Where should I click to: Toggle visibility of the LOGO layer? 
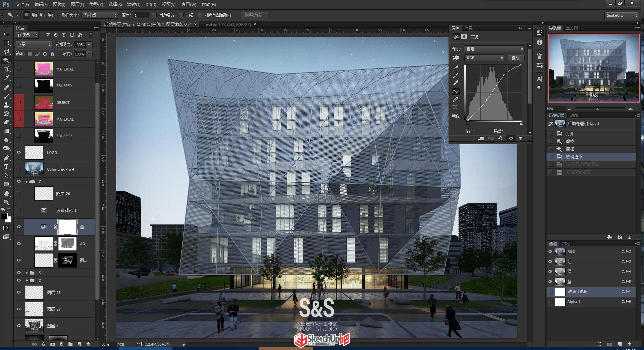19,153
